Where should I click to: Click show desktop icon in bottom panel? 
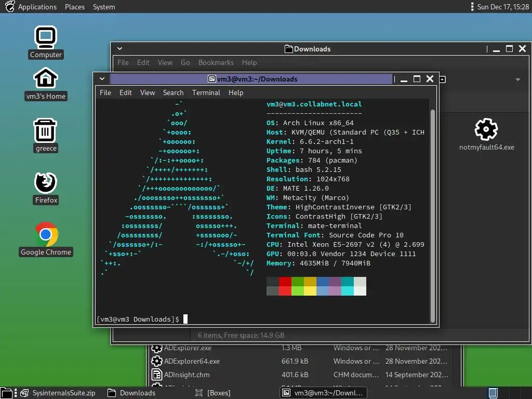pos(6,393)
